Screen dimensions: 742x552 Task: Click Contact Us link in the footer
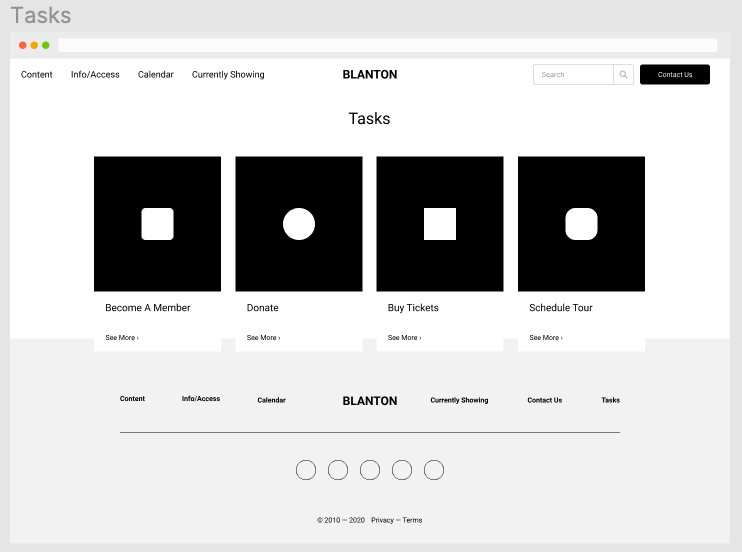pyautogui.click(x=545, y=400)
